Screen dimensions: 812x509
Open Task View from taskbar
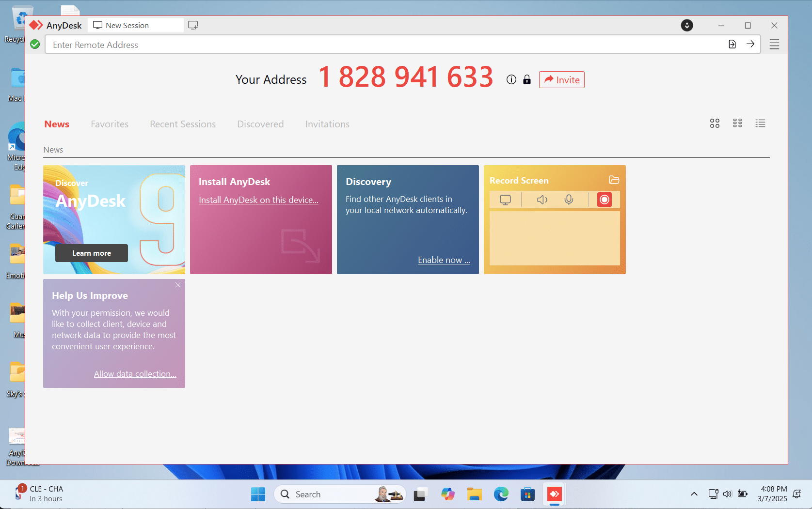420,494
